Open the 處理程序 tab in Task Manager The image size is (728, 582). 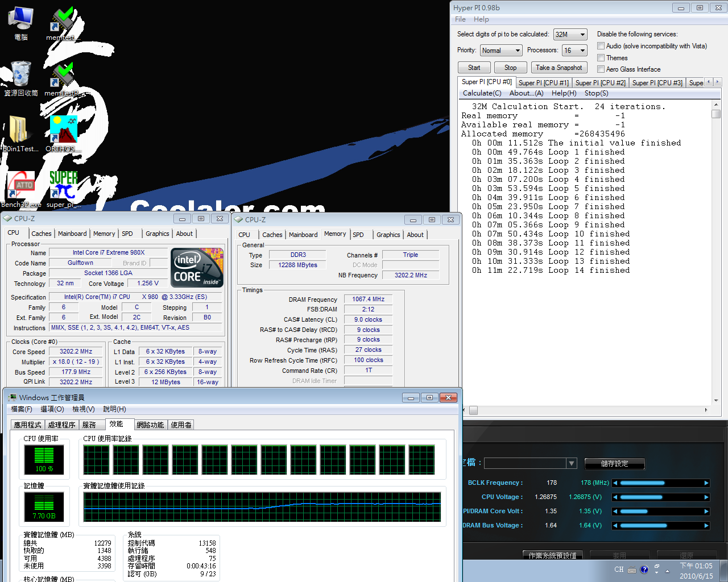tap(61, 425)
